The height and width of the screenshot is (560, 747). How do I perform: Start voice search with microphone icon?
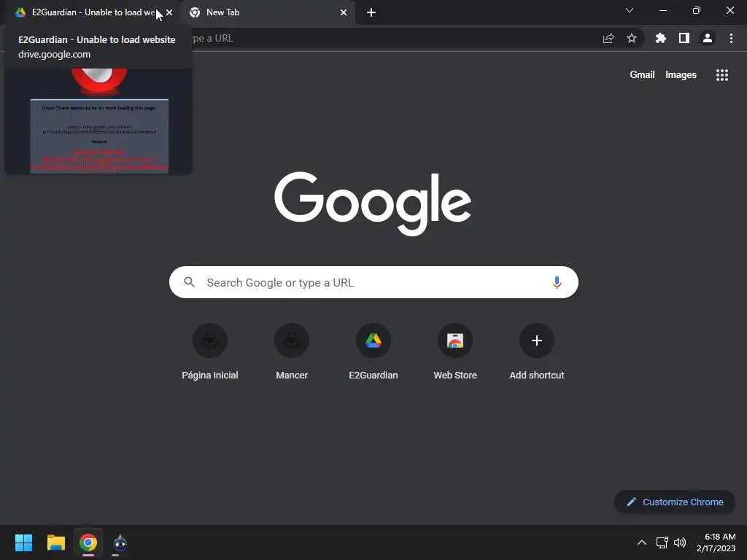(x=557, y=282)
